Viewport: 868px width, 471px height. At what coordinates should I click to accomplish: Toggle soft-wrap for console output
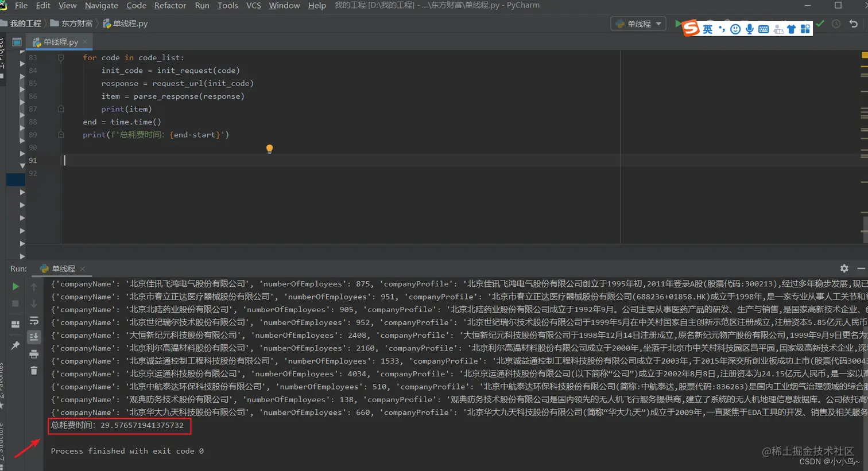coord(34,321)
